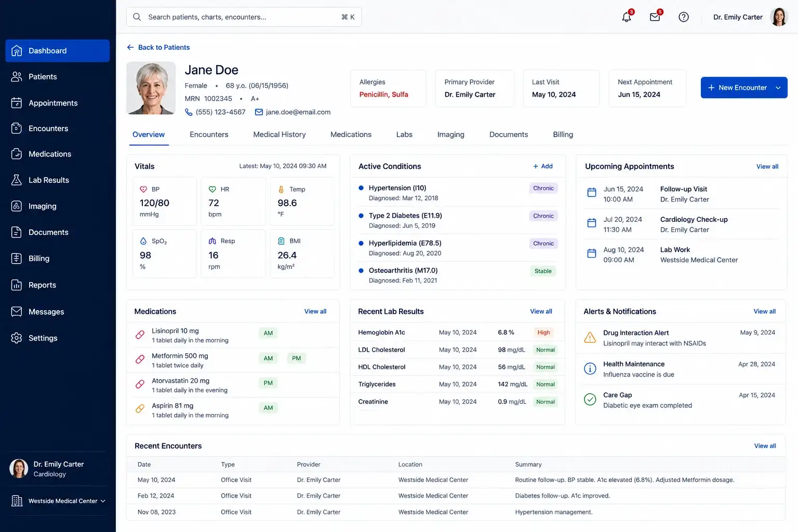Click the Reports chart sidebar icon

click(x=17, y=285)
